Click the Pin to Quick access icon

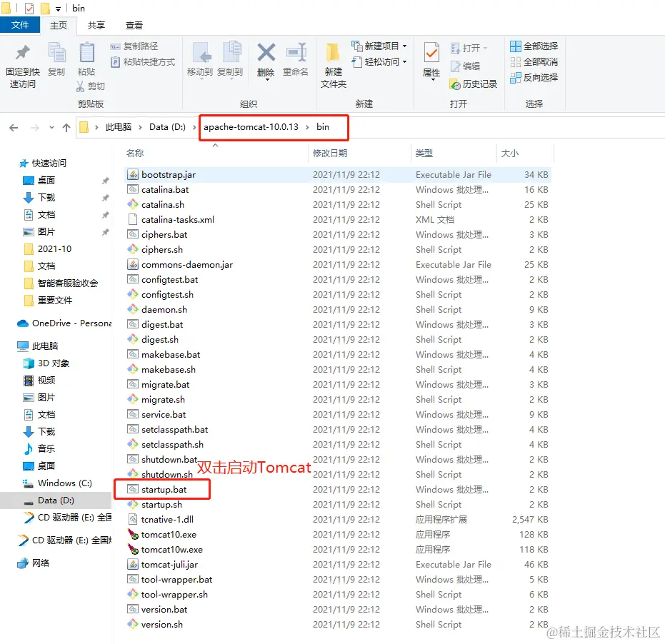(x=22, y=53)
